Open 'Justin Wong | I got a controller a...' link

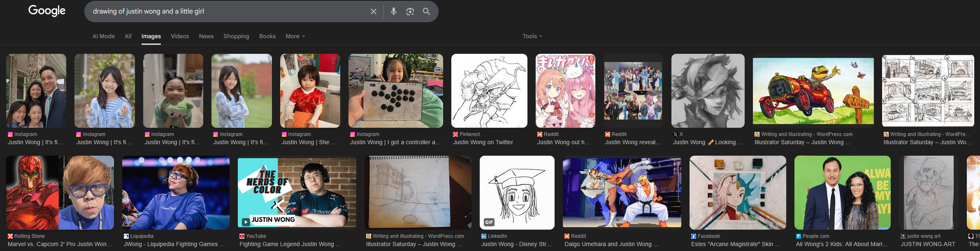(395, 142)
